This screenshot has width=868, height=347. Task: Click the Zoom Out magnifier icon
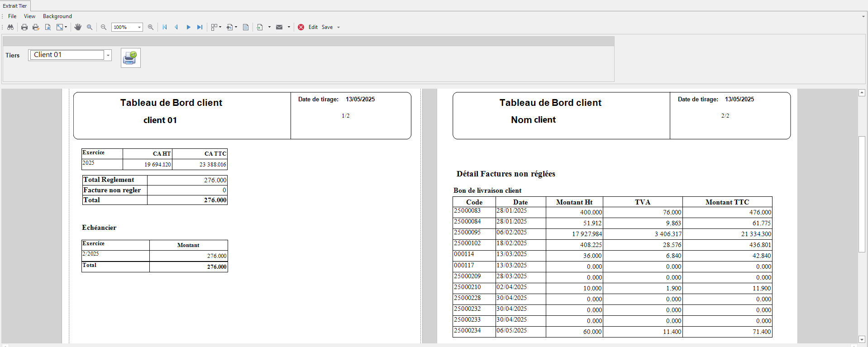104,27
